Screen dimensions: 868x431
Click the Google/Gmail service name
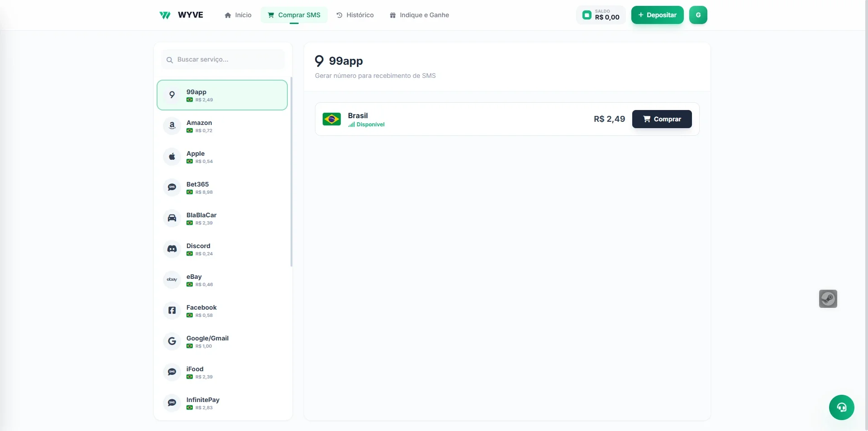pos(207,338)
